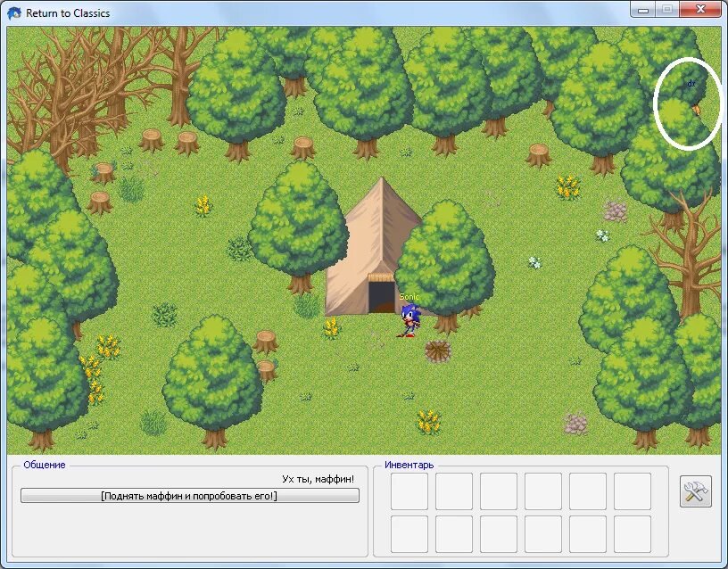Click the 'Инвентарь' panel label
Image resolution: width=728 pixels, height=569 pixels.
[409, 465]
